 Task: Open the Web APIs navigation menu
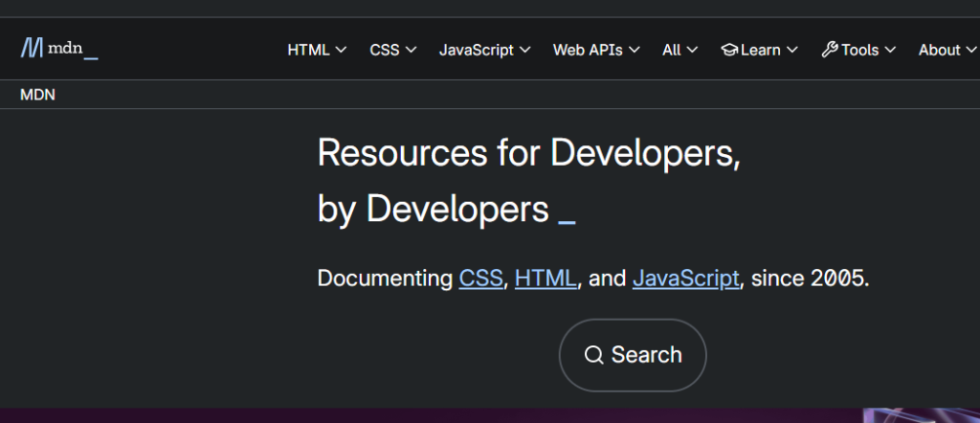(596, 50)
